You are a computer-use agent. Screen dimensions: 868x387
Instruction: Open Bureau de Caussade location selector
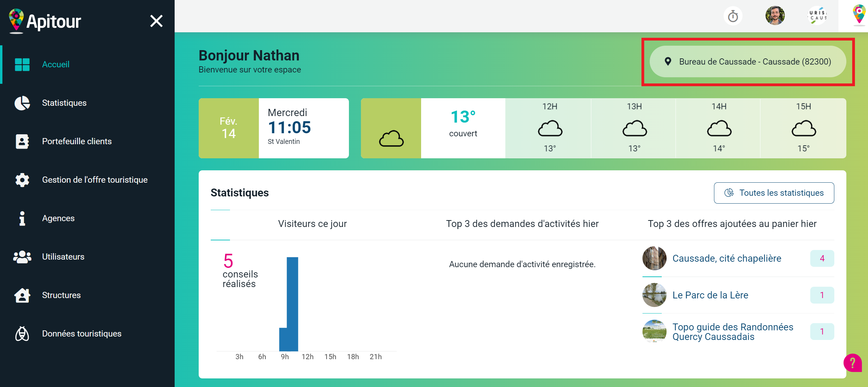click(x=748, y=62)
